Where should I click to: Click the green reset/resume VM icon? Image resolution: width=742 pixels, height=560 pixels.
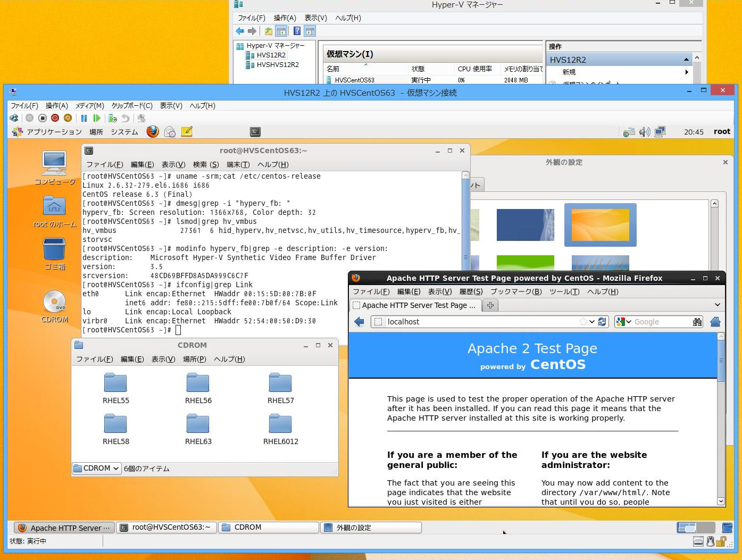(96, 118)
